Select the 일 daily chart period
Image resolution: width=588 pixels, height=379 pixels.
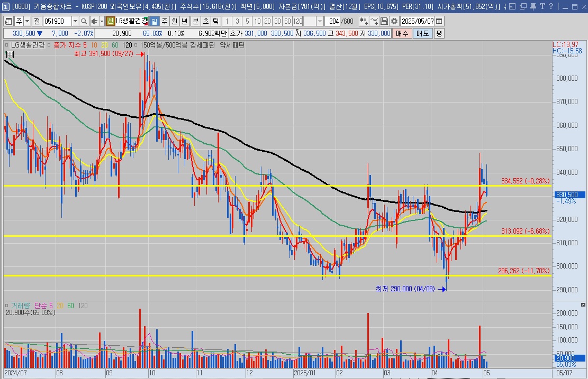154,21
